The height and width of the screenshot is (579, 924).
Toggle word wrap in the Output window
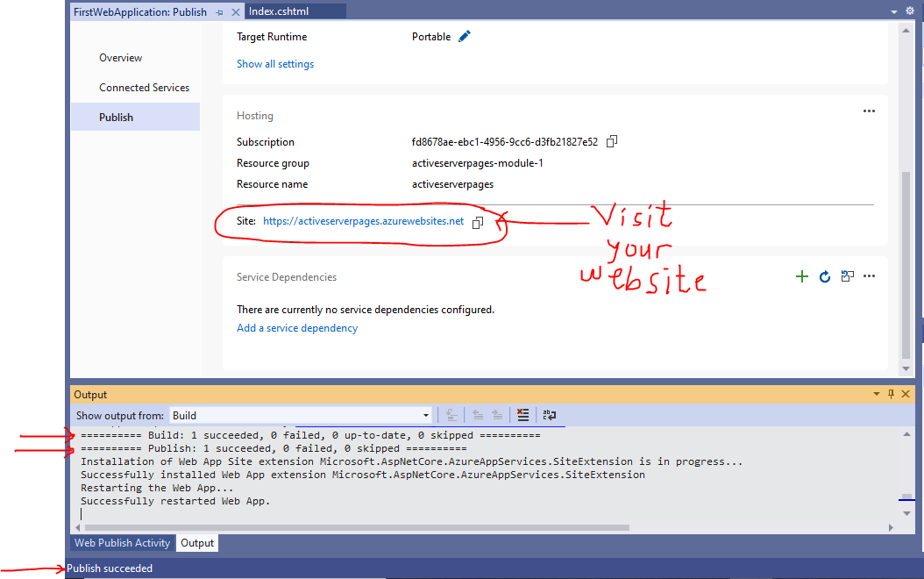point(549,415)
